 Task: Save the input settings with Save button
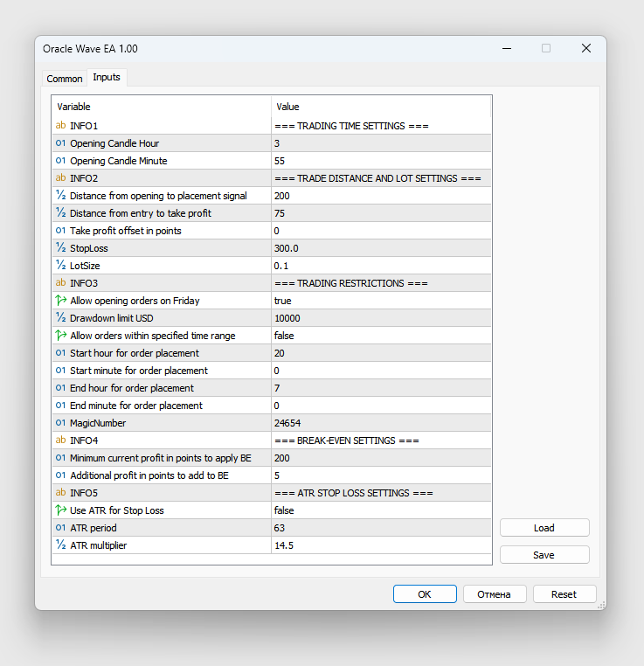[x=544, y=555]
